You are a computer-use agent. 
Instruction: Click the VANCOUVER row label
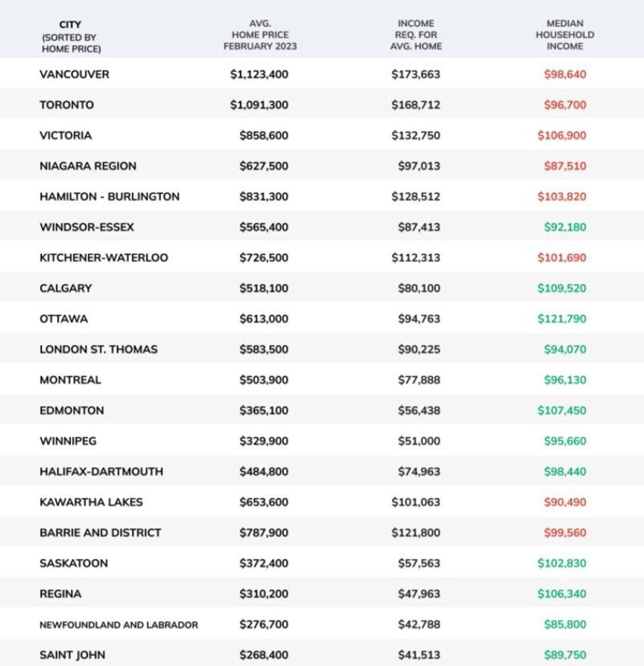pyautogui.click(x=74, y=74)
